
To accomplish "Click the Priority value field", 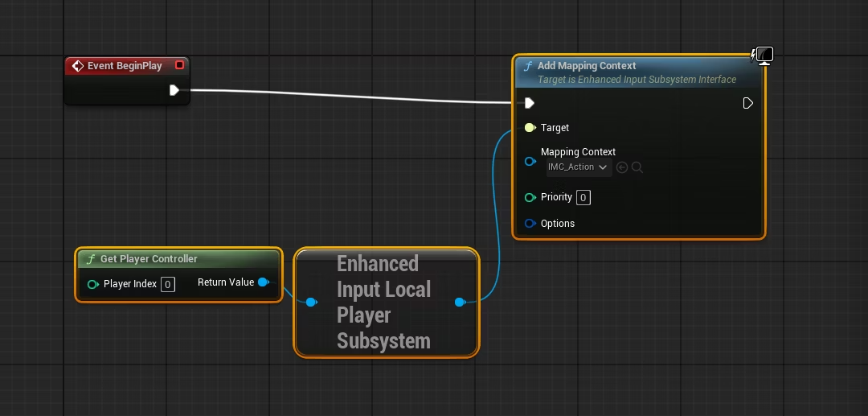I will [x=583, y=197].
